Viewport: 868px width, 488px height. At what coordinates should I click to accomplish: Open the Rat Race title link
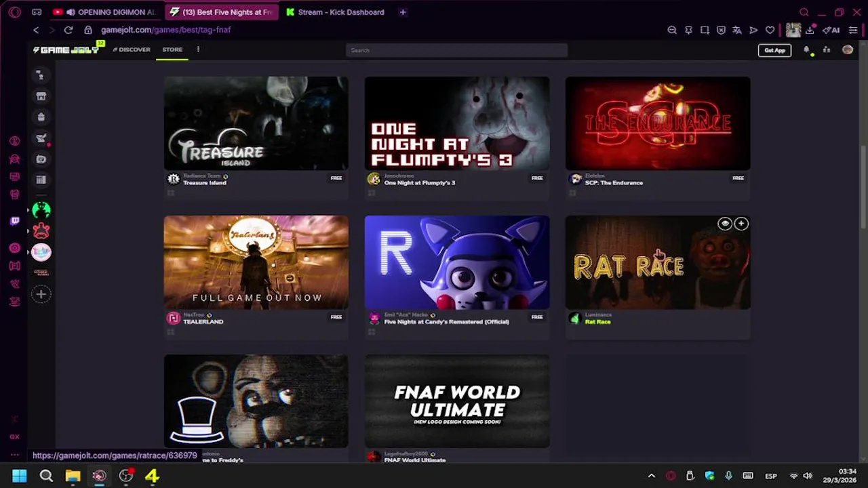coord(597,322)
